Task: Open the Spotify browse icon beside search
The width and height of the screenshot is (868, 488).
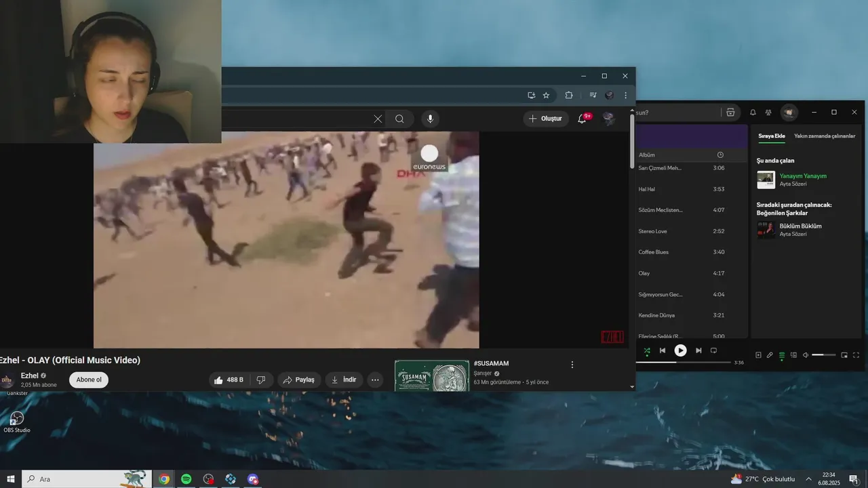Action: (730, 113)
